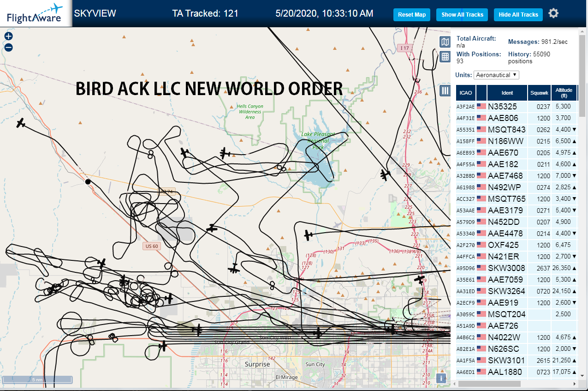The width and height of the screenshot is (588, 391).
Task: Select aircraft row AAE7059
Action: (x=517, y=280)
